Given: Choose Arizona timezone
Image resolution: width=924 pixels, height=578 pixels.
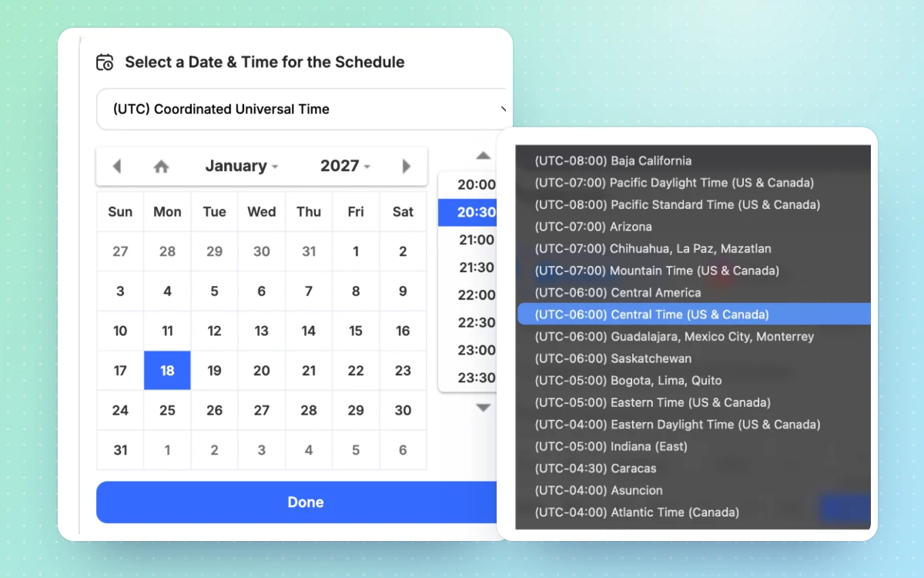Looking at the screenshot, I should pos(694,227).
